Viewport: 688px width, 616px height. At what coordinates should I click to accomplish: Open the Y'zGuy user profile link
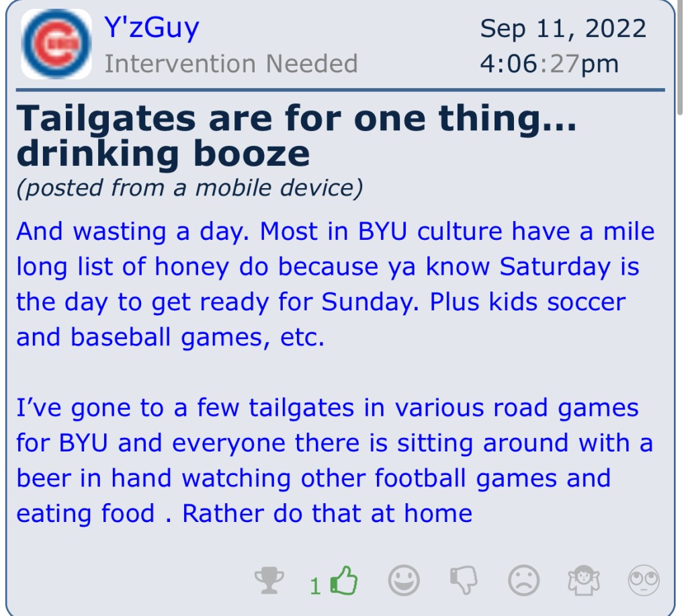click(x=152, y=28)
